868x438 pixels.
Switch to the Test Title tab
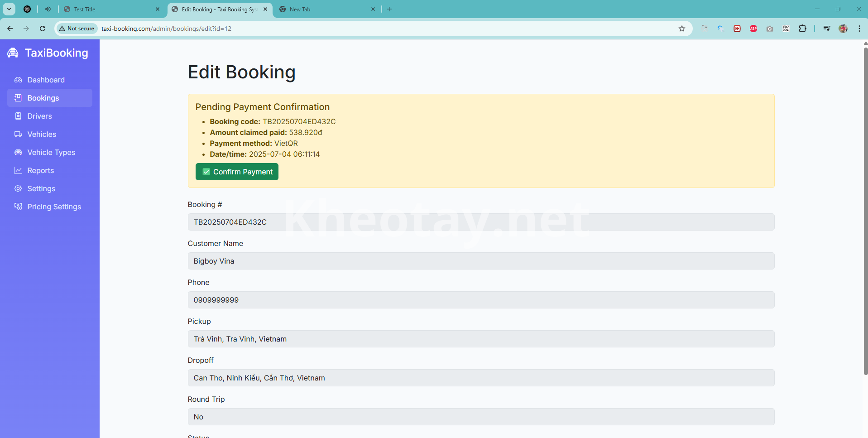109,9
